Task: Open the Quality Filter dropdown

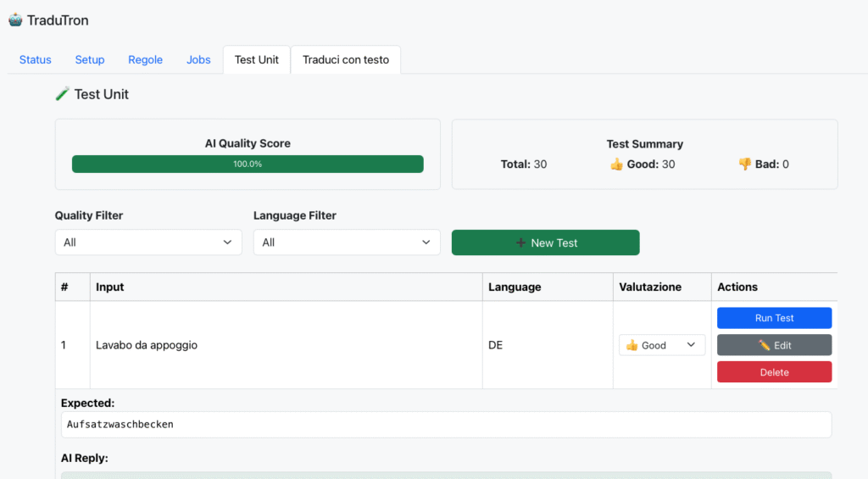Action: coord(147,242)
